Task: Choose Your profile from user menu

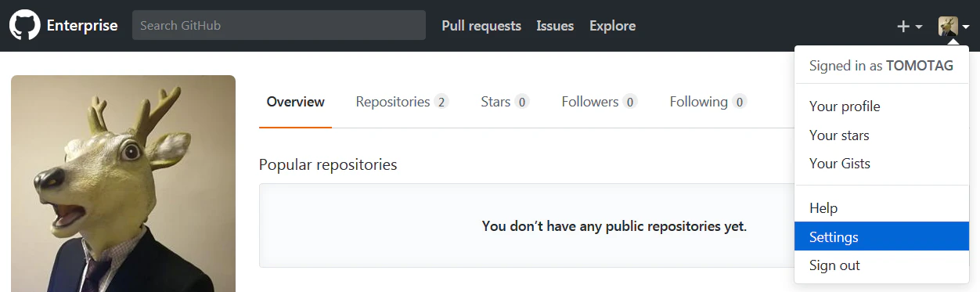Action: [881, 106]
